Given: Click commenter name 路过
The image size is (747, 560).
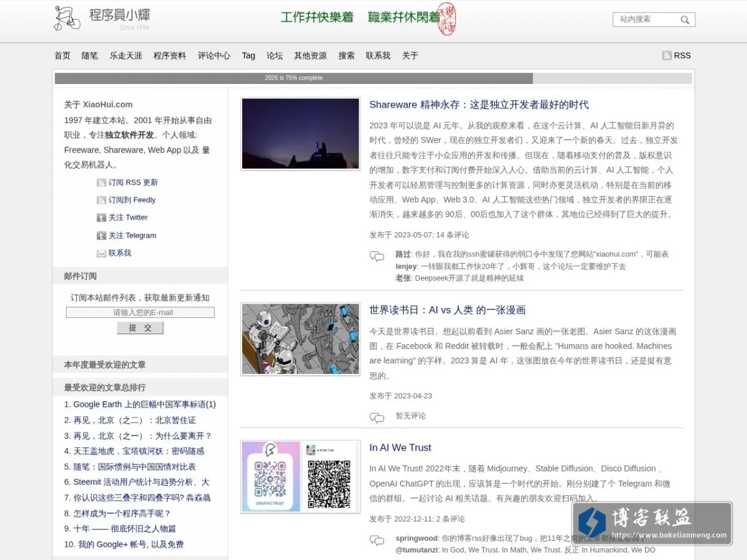Looking at the screenshot, I should [403, 254].
